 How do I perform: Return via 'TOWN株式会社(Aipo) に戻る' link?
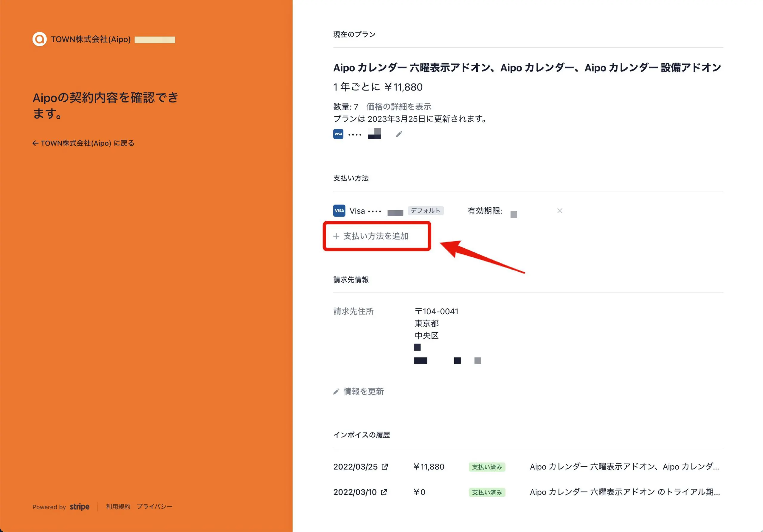83,143
